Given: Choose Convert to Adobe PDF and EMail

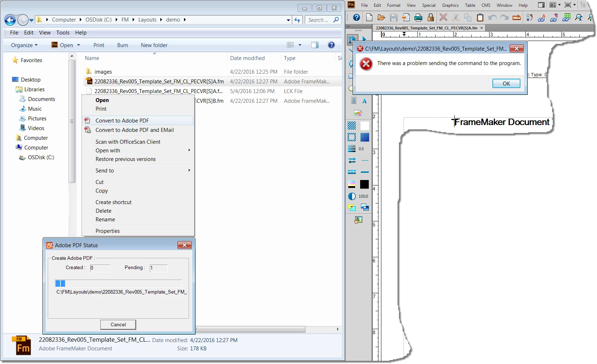Looking at the screenshot, I should 138,130.
